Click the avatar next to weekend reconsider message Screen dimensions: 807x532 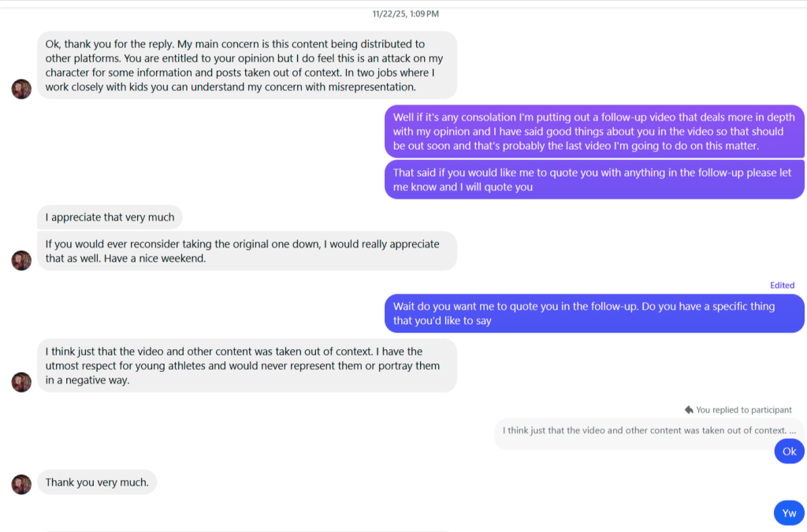(21, 260)
